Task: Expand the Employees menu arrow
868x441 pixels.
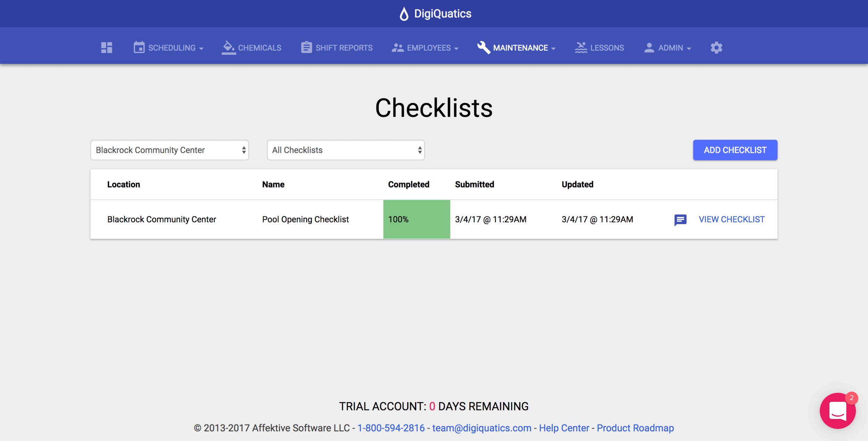Action: pos(456,49)
